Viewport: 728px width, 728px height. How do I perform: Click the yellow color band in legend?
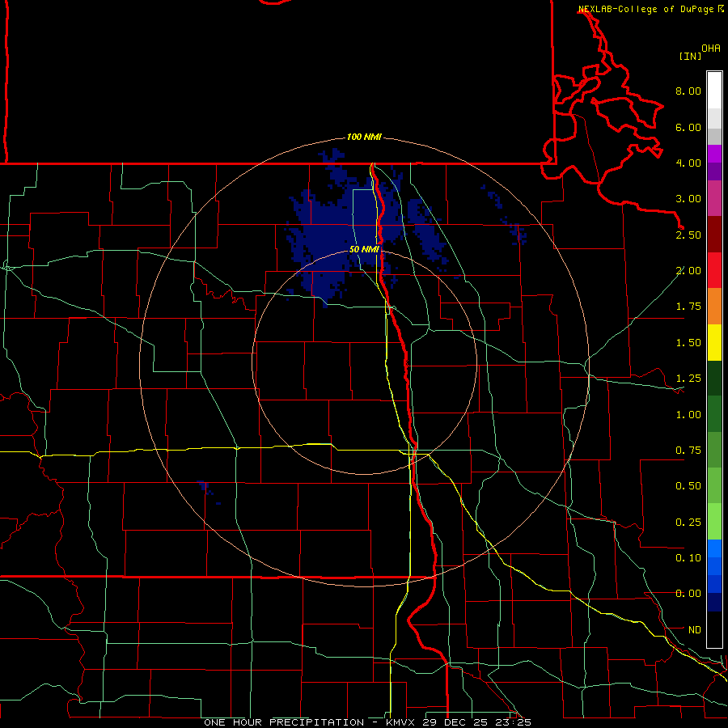(714, 343)
